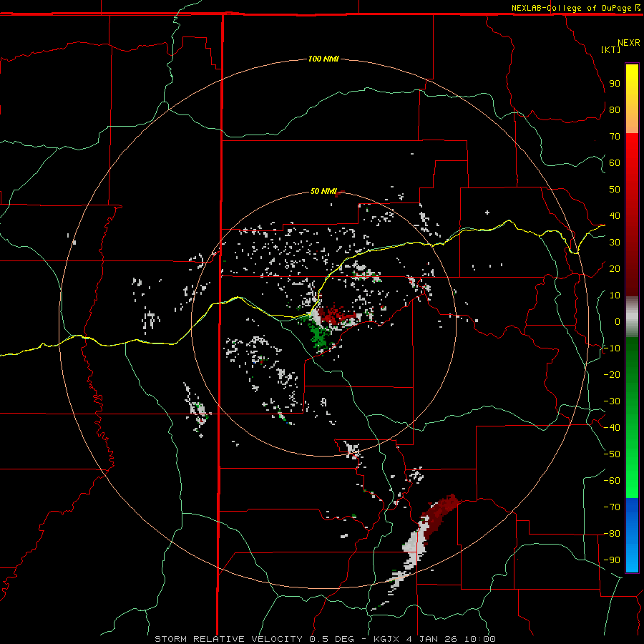
Task: Click the 0 value on velocity scale
Action: coord(618,321)
